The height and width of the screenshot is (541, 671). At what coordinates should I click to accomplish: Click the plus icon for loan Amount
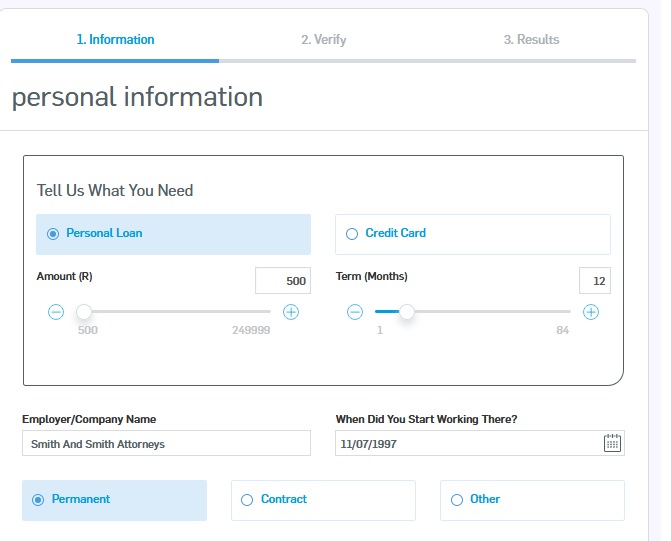tap(291, 312)
